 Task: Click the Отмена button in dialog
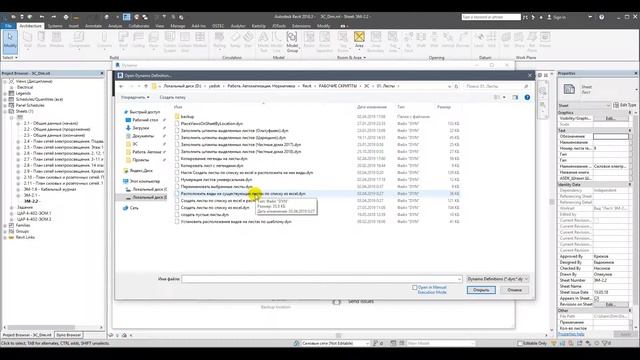514,290
